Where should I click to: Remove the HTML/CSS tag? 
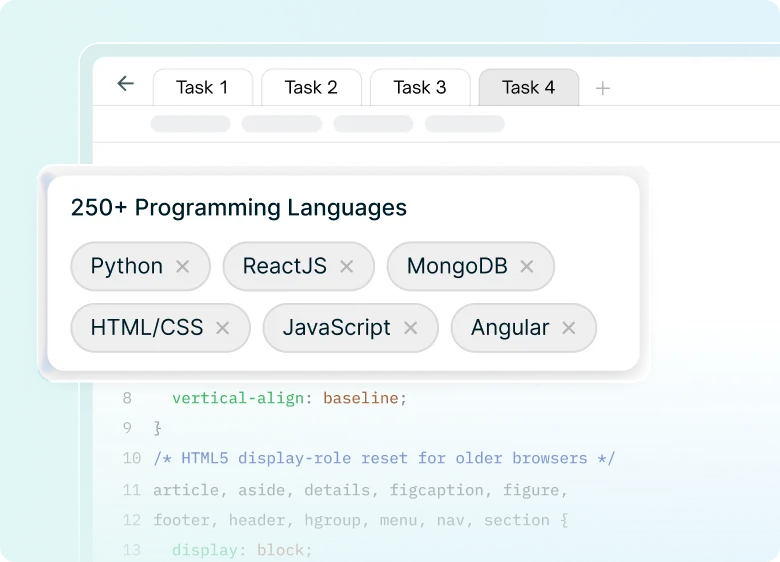pos(222,328)
